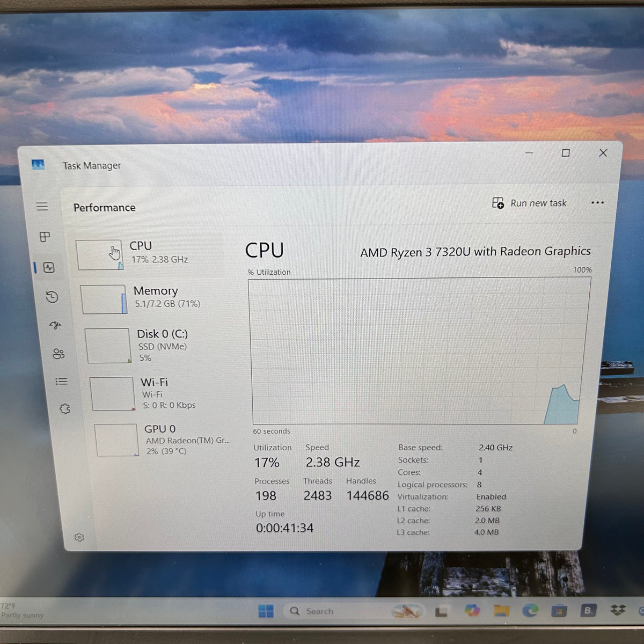Image resolution: width=644 pixels, height=644 pixels.
Task: Select the Memory performance entry
Action: click(x=153, y=298)
